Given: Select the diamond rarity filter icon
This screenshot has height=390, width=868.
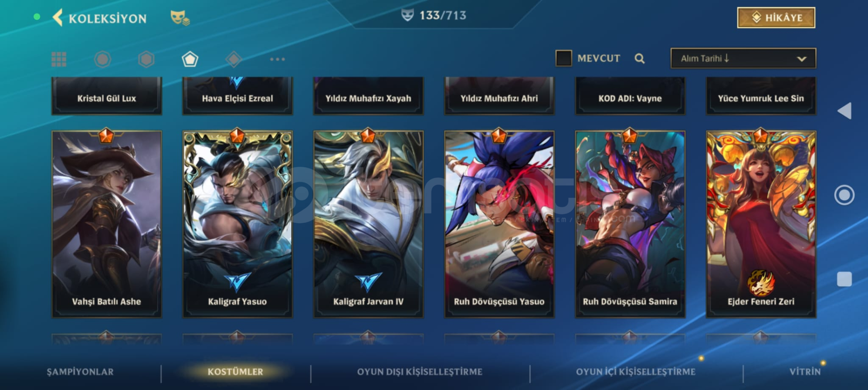Looking at the screenshot, I should [x=234, y=59].
